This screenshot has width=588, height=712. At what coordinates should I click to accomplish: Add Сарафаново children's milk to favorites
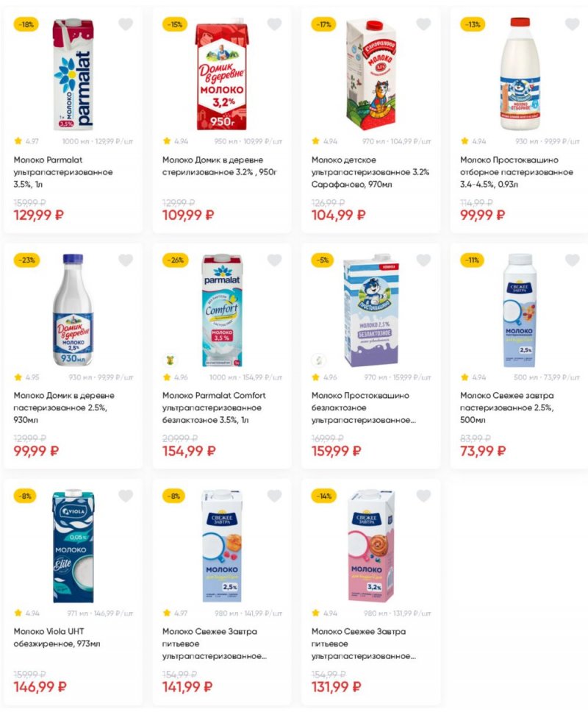pyautogui.click(x=423, y=24)
